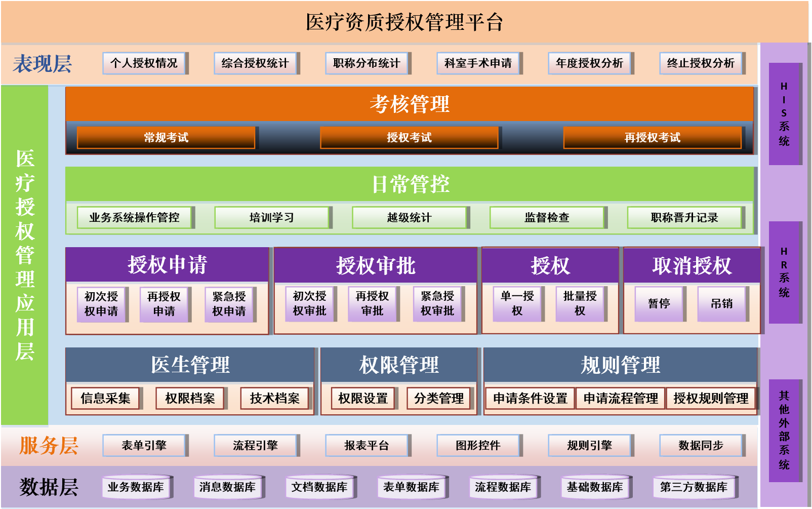This screenshot has height=509, width=812.
Task: Click the 业务数据库 database cylinder
Action: coord(136,487)
